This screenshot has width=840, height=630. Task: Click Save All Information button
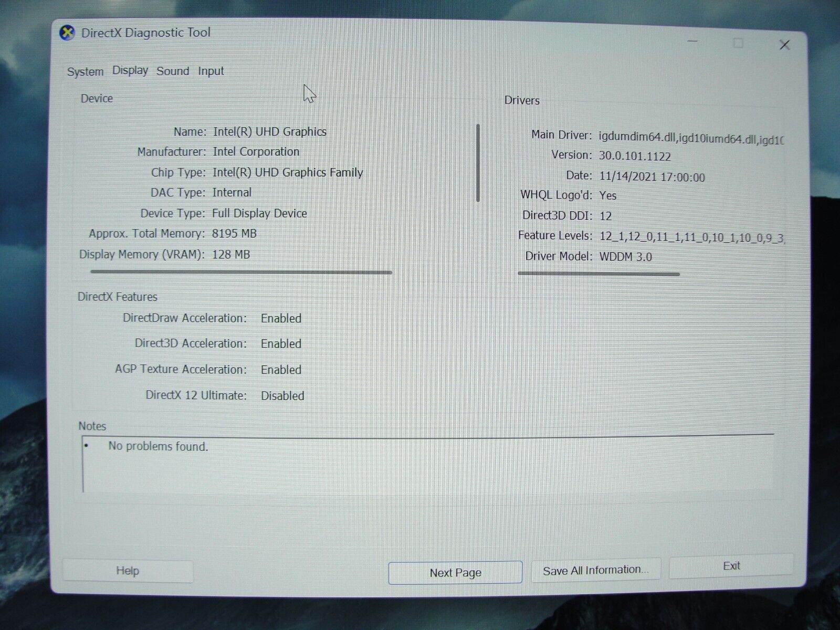point(595,569)
